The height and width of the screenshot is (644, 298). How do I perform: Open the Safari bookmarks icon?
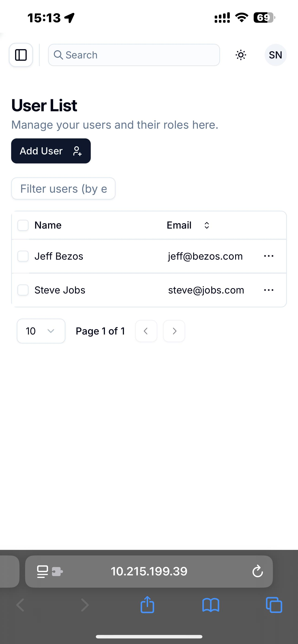click(211, 605)
